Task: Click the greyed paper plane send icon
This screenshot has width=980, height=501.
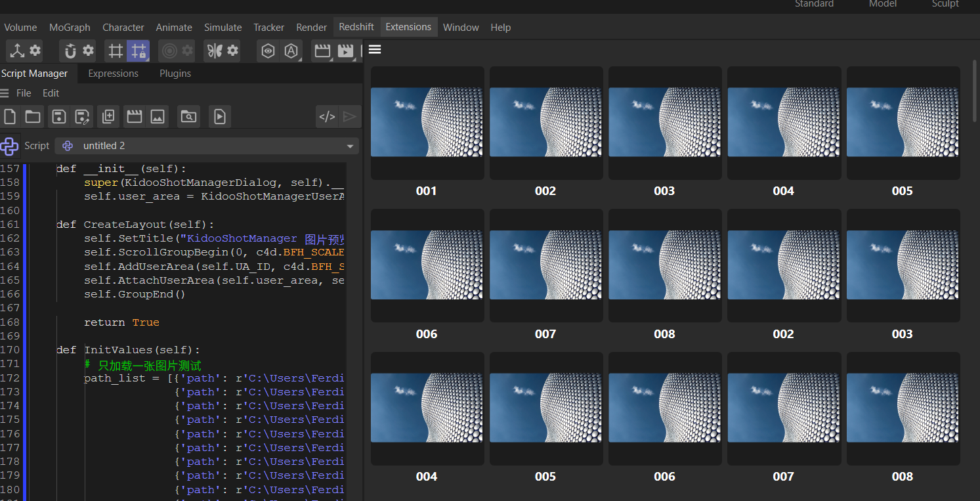Action: [x=350, y=117]
